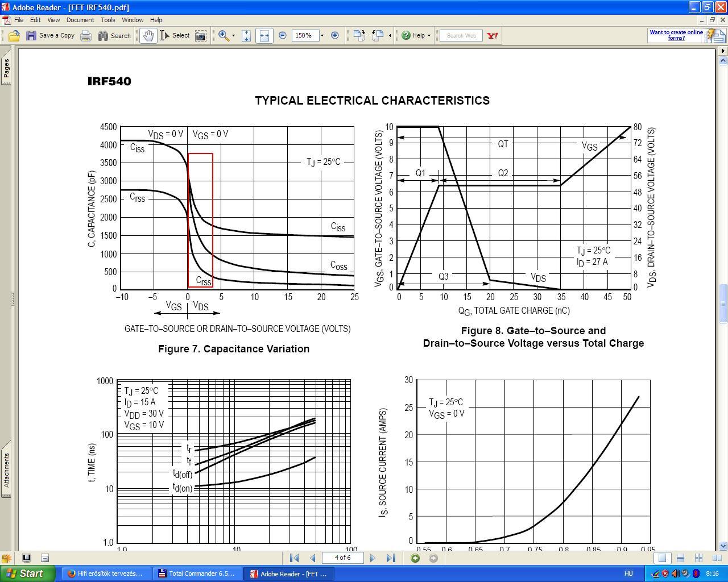Viewport: 728px width, 582px height.
Task: Click the 'TYPICAL ELECTRICAL CHARACTERISTICS' heading
Action: coord(372,101)
